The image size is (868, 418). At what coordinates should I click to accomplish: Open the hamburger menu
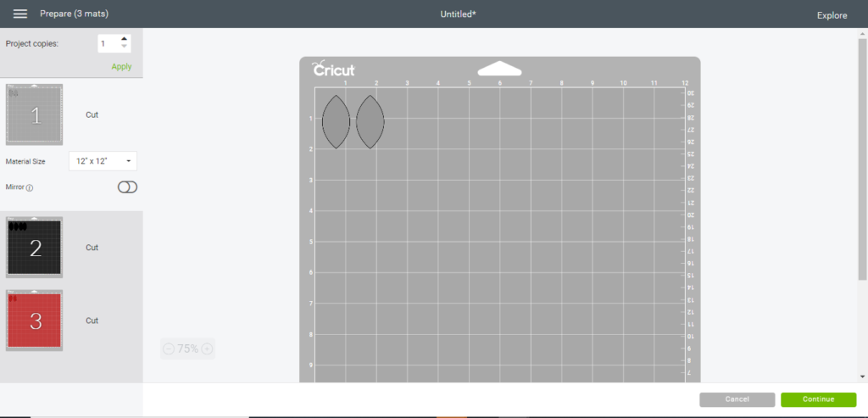point(20,14)
